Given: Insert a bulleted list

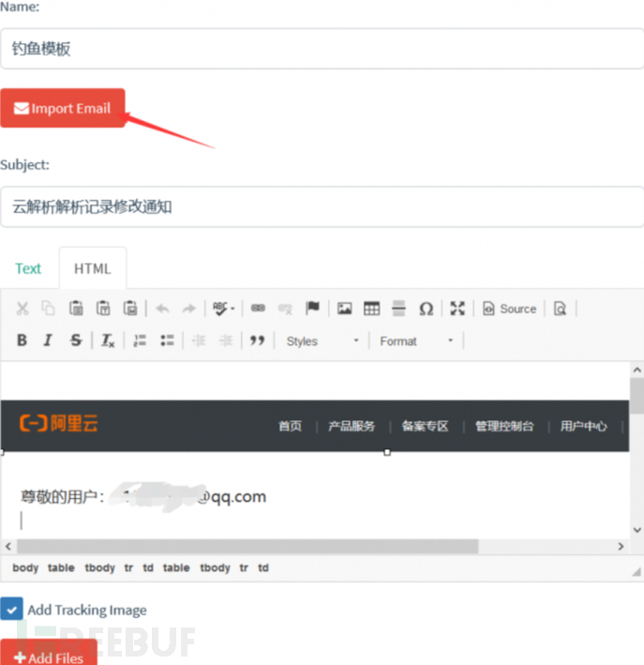Looking at the screenshot, I should [x=167, y=340].
